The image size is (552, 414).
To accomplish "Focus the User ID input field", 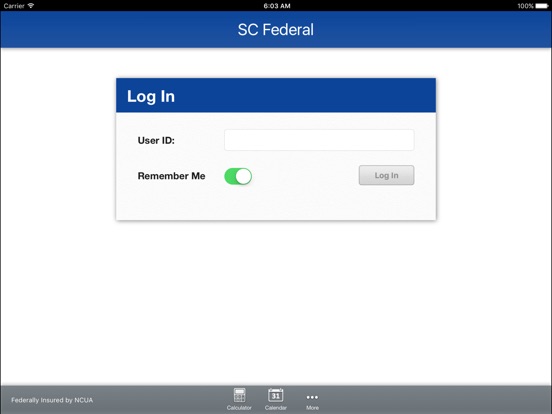I will 319,140.
